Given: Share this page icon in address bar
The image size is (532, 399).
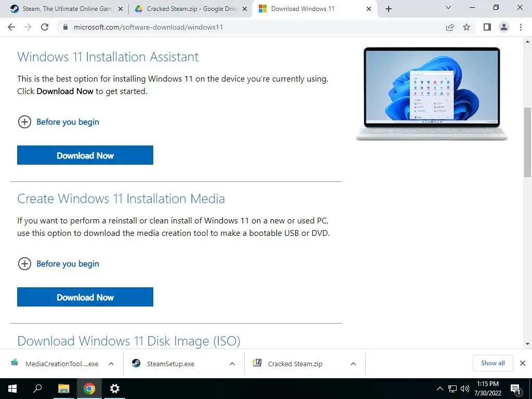Looking at the screenshot, I should 450,27.
